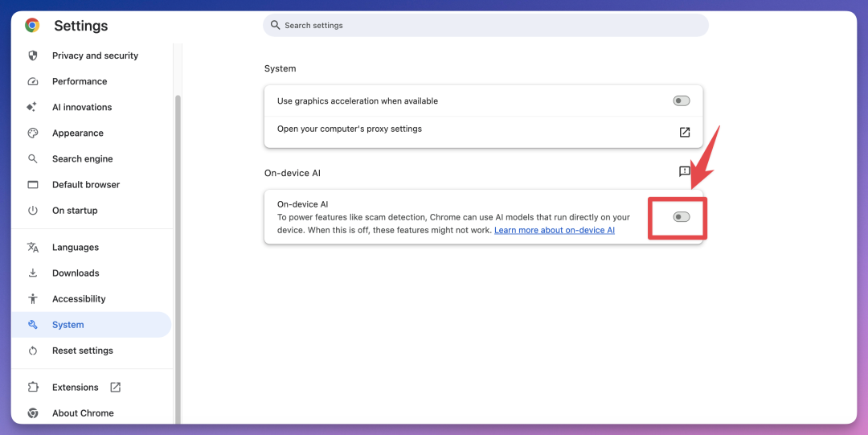Click the Appearance palette icon
This screenshot has height=435, width=868.
click(x=33, y=133)
